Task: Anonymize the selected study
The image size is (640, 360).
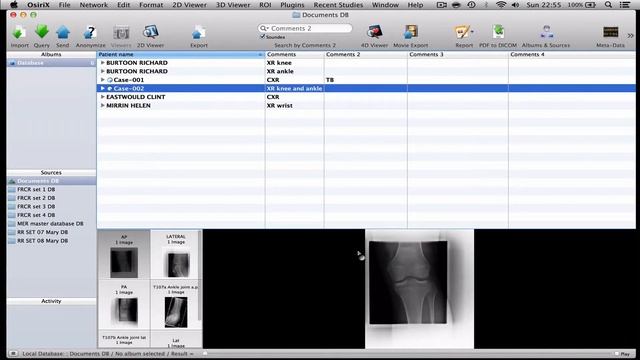Action: click(90, 32)
